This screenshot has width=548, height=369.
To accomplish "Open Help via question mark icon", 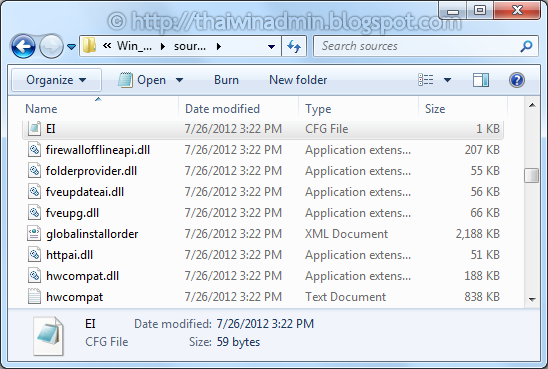I will pos(517,80).
